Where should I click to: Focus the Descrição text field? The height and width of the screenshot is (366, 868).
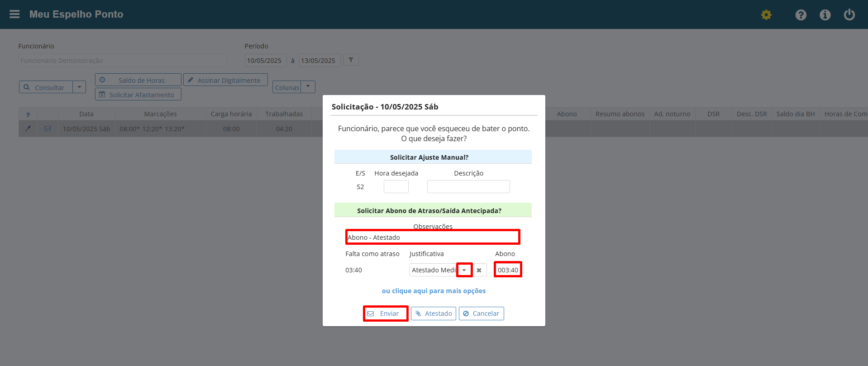tap(468, 187)
